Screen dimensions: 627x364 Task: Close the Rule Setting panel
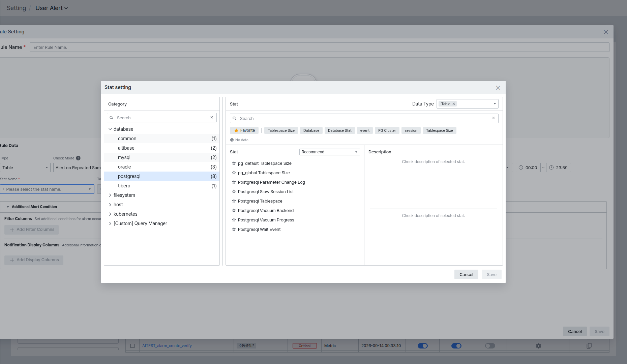click(x=606, y=32)
